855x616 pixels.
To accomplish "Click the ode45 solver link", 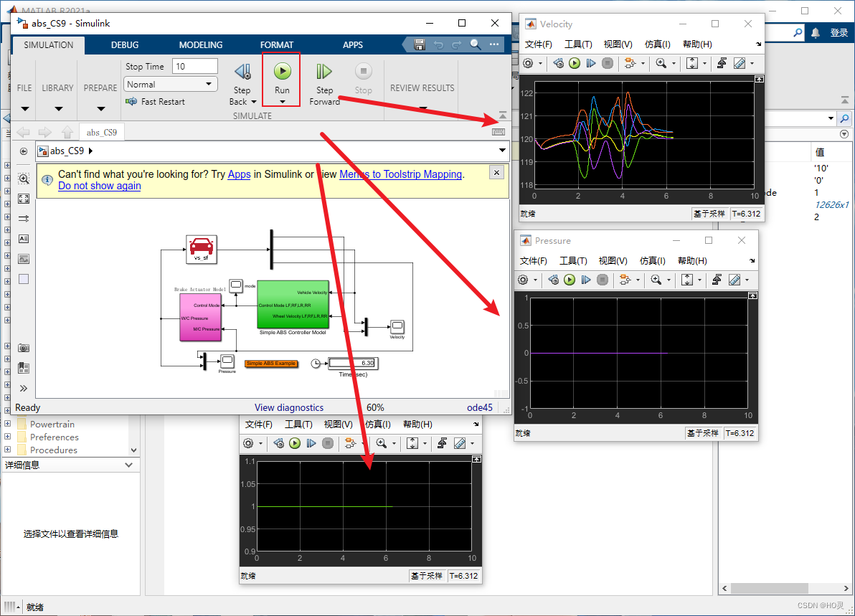I will click(x=480, y=408).
